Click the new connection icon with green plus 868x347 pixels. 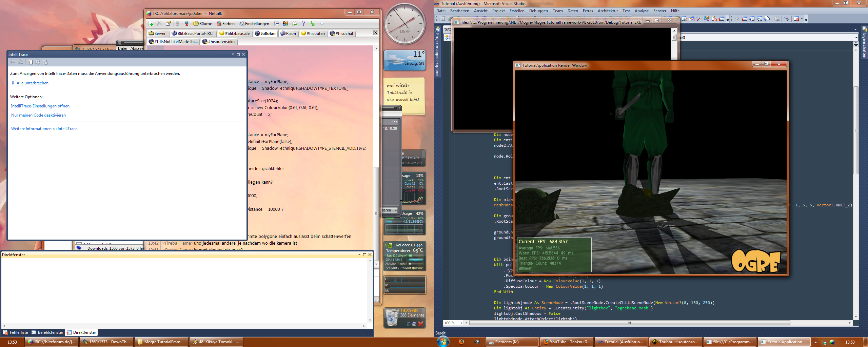pos(151,24)
